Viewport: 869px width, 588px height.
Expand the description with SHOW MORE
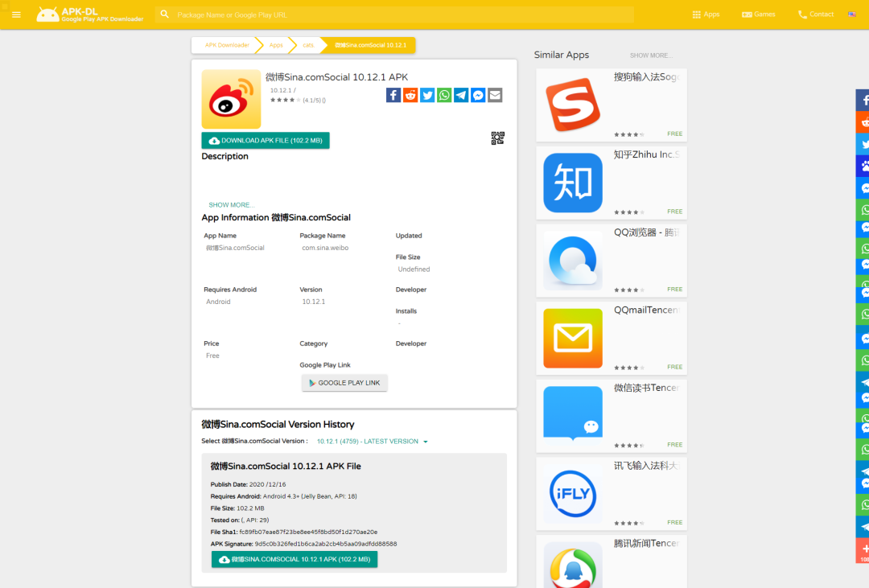click(x=231, y=204)
